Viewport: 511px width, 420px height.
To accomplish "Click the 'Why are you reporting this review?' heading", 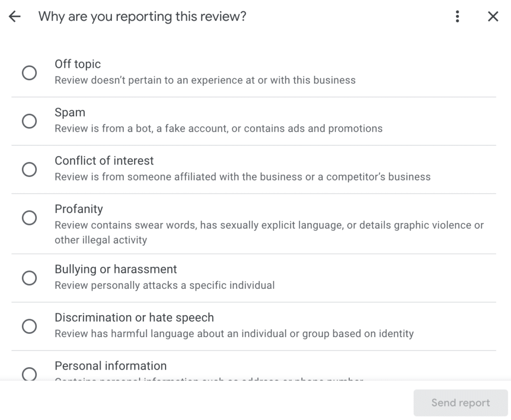I will 142,16.
